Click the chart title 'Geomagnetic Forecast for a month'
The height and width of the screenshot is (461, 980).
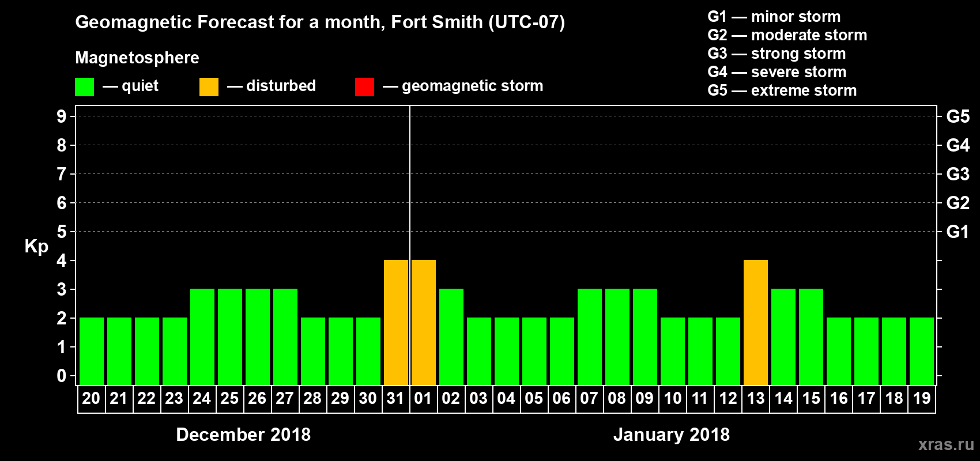pos(230,22)
